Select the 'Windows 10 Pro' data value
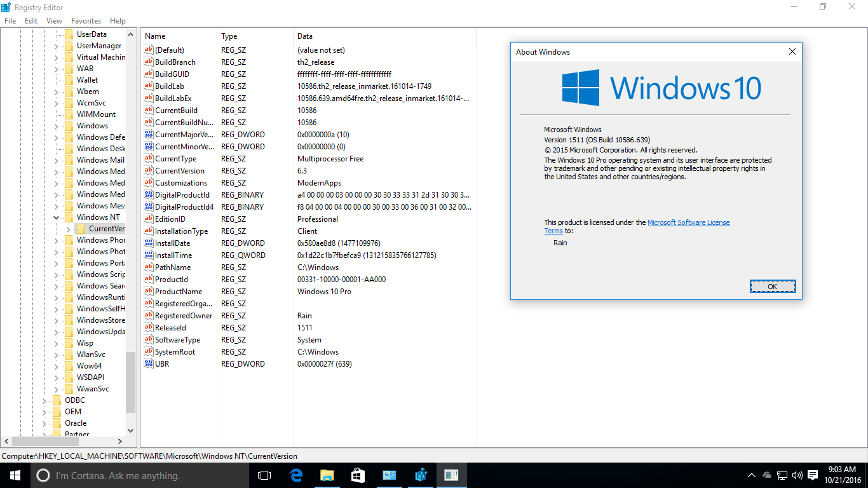The height and width of the screenshot is (488, 868). pyautogui.click(x=324, y=292)
